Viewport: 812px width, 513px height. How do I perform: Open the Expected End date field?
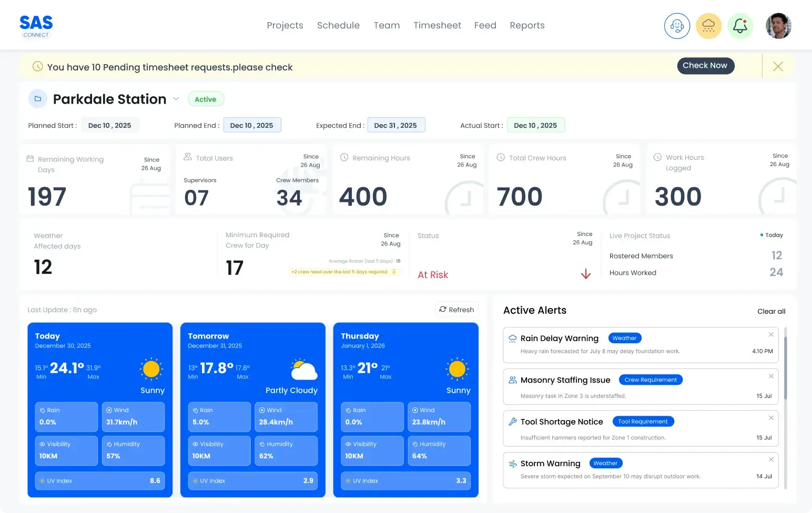[396, 125]
